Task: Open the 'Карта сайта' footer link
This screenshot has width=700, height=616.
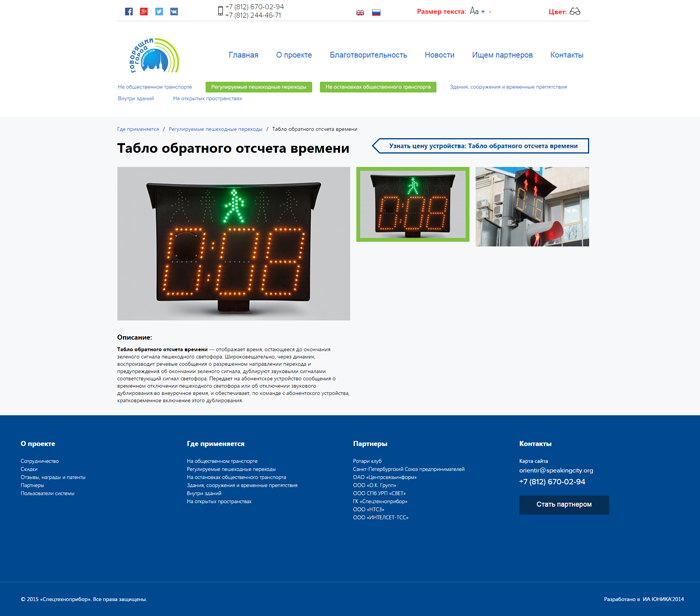Action: point(533,461)
